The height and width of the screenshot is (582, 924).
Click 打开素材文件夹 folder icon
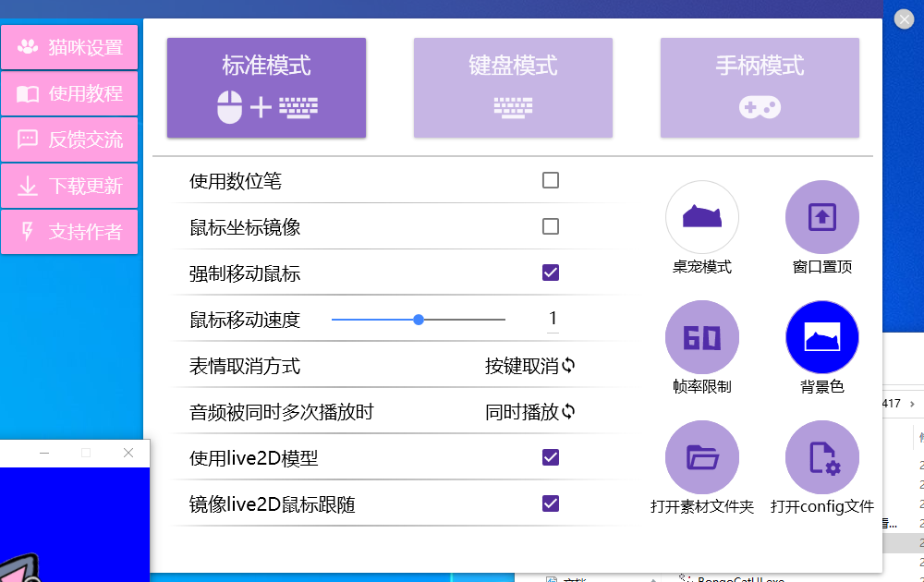(702, 457)
